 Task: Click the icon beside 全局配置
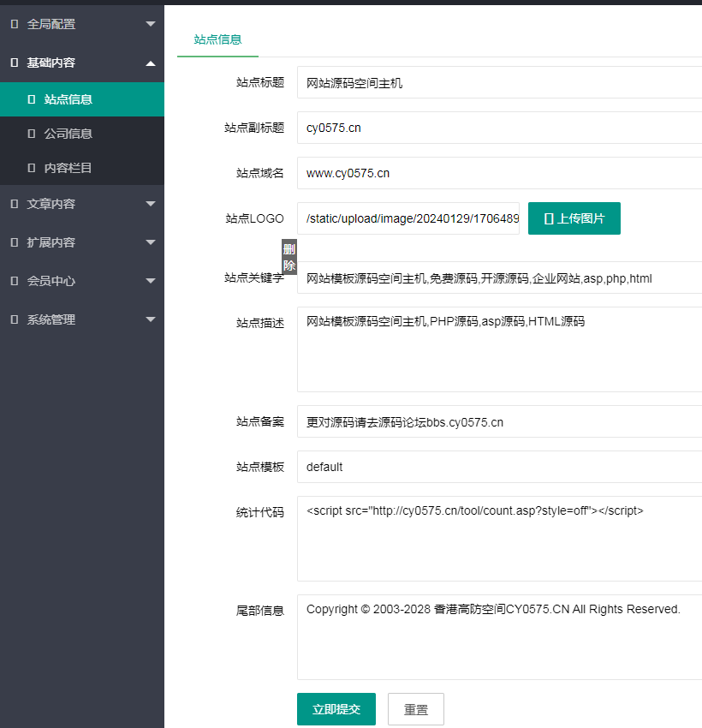coord(15,24)
